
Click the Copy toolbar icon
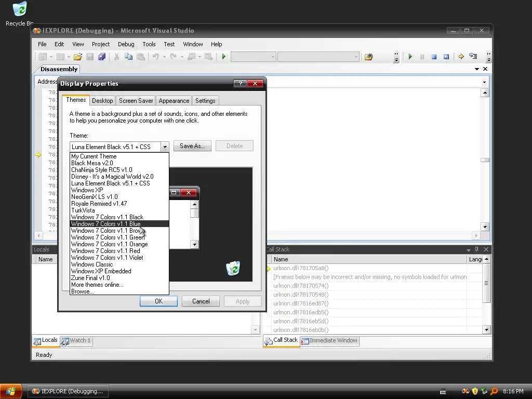click(x=128, y=57)
